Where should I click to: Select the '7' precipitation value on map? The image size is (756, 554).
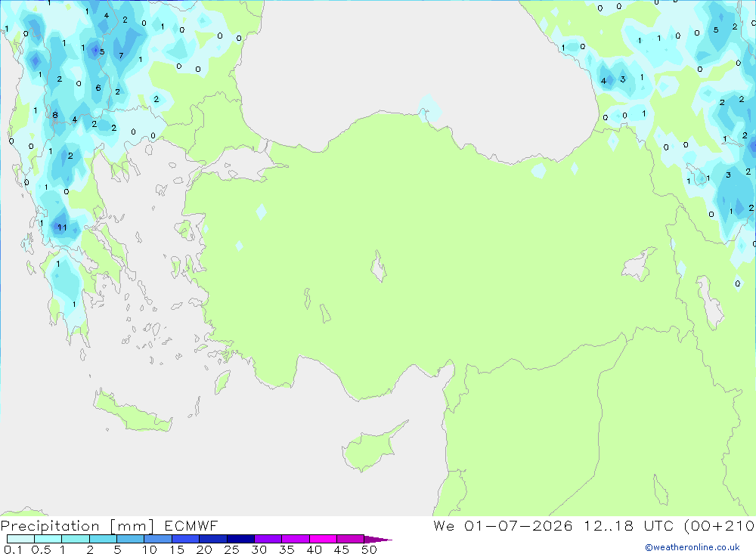coord(121,55)
